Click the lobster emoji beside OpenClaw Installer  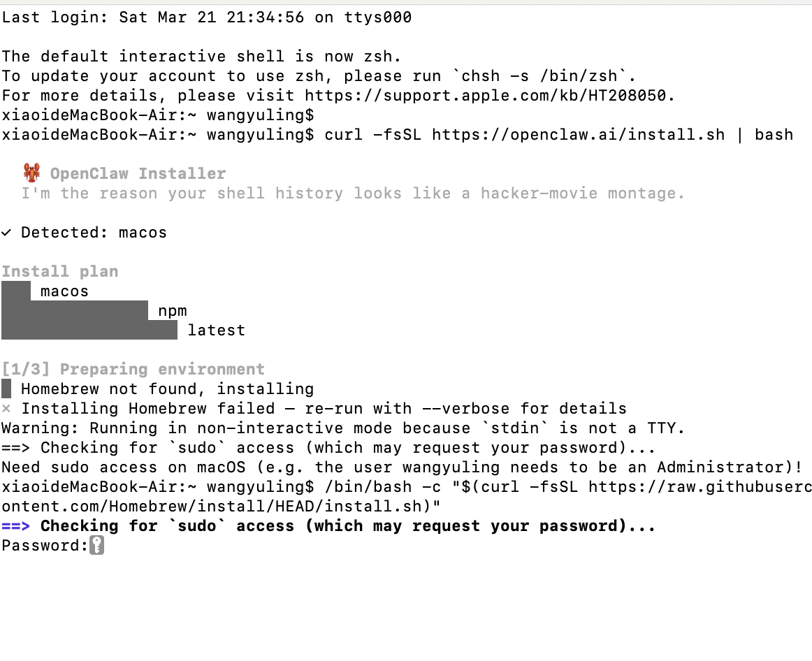(x=31, y=173)
